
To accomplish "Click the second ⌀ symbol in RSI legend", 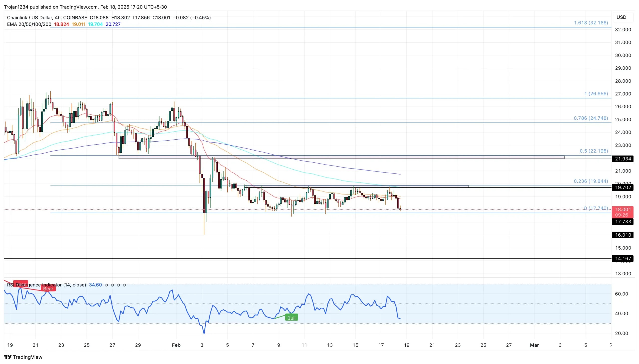I will 112,285.
